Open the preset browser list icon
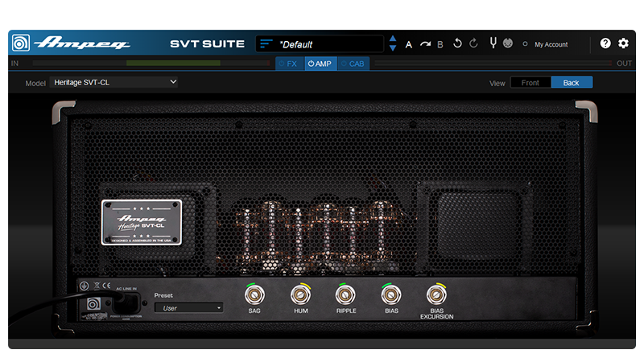Viewport: 644px width, 354px height. (266, 43)
